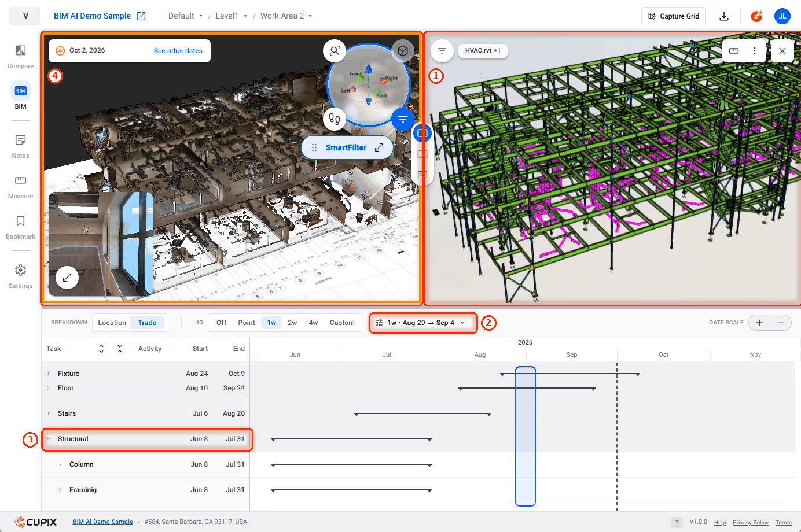Screen dimensions: 801x532
Task: Decrease the date scale with the minus button
Action: click(x=781, y=323)
